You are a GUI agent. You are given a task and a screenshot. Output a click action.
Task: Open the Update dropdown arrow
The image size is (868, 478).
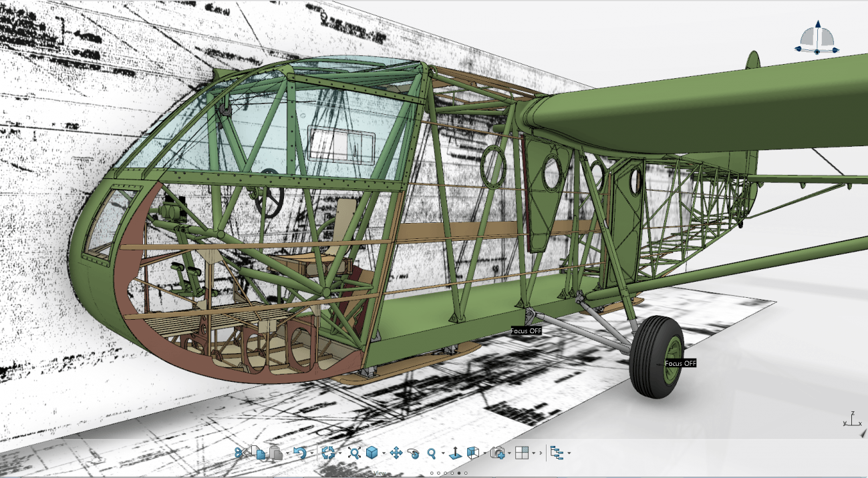click(339, 454)
